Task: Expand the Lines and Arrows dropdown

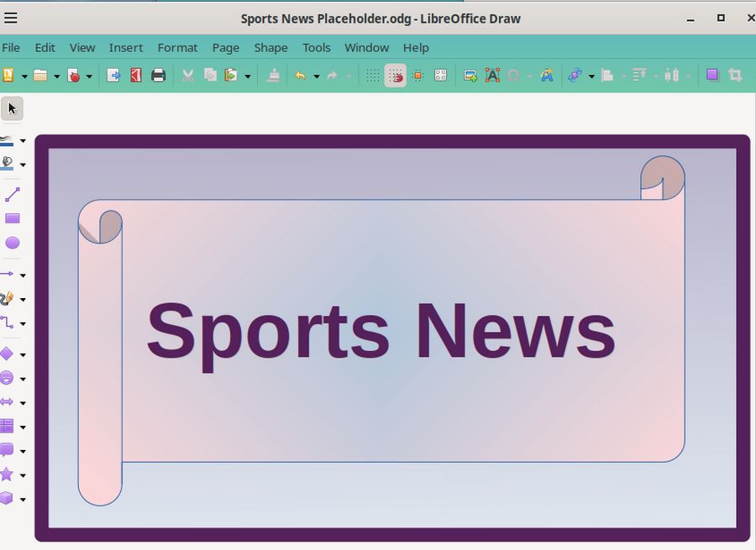Action: pyautogui.click(x=23, y=275)
